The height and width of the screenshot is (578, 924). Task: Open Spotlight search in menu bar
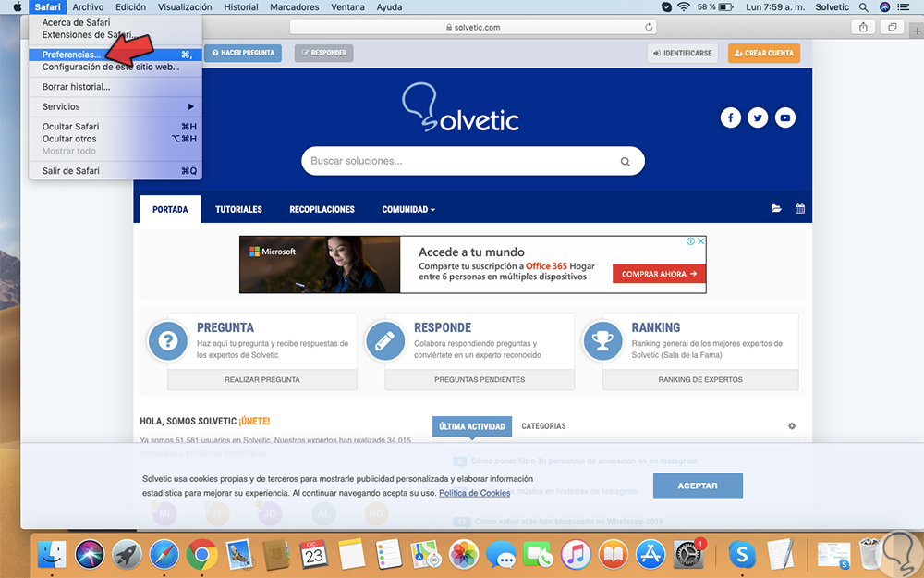pos(863,7)
